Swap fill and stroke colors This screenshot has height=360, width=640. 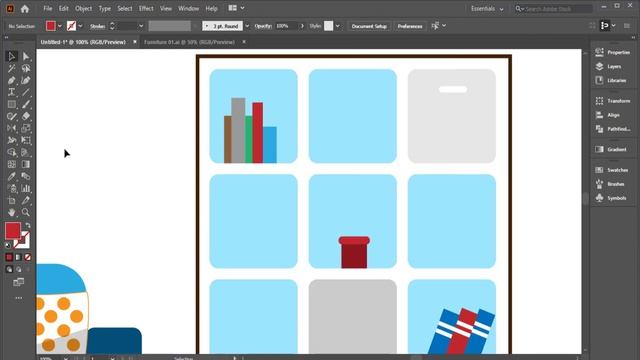[28, 225]
